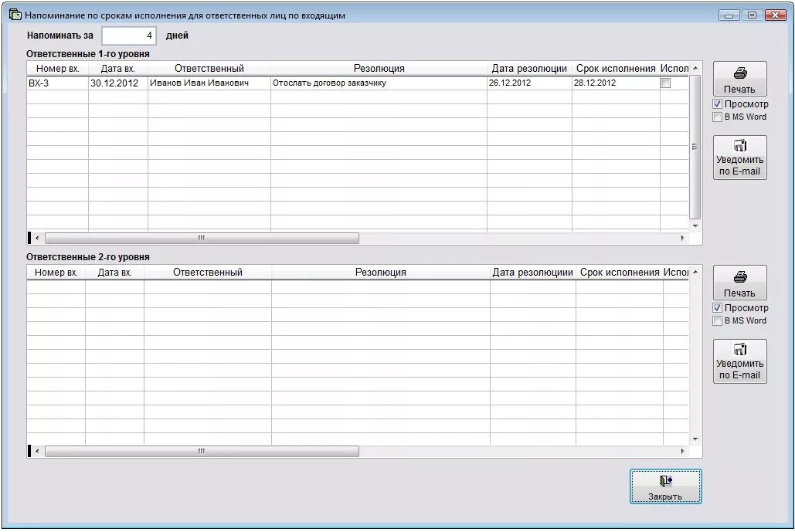
Task: Click the down arrow of level 1 vertical scrollbar
Action: coord(695,226)
